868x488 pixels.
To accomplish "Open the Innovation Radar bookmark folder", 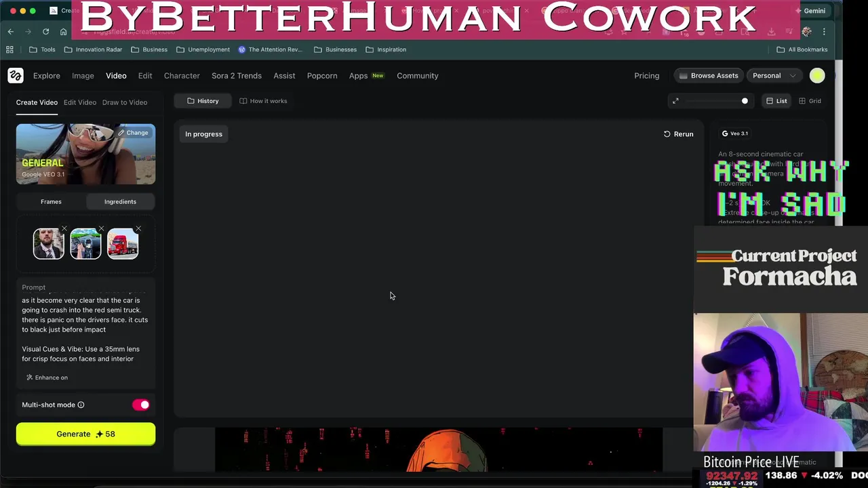I will point(93,49).
